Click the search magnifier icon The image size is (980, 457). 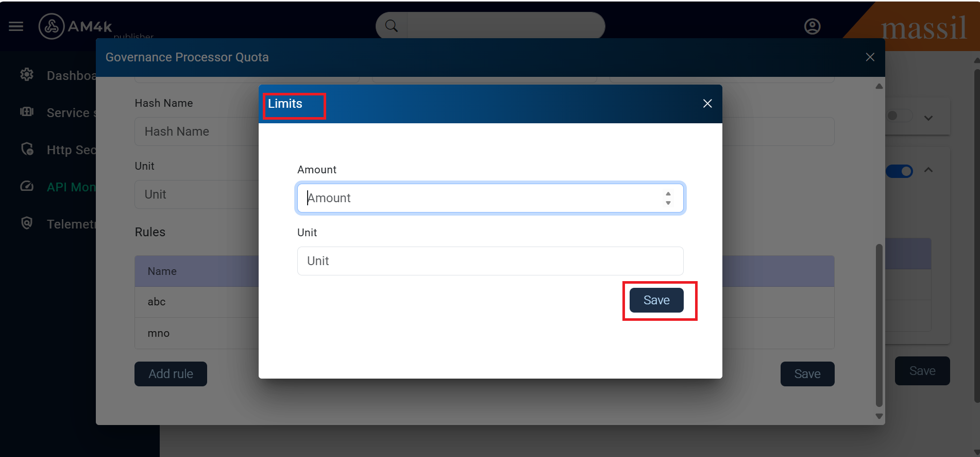(392, 26)
